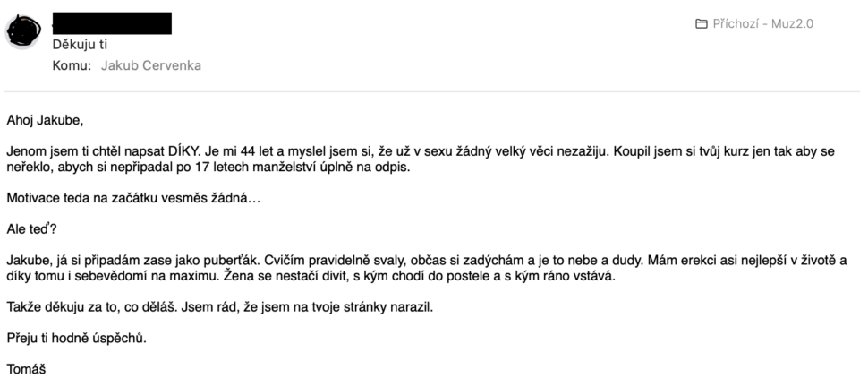The height and width of the screenshot is (387, 868).
Task: Click the Komu: field label
Action: coord(72,66)
